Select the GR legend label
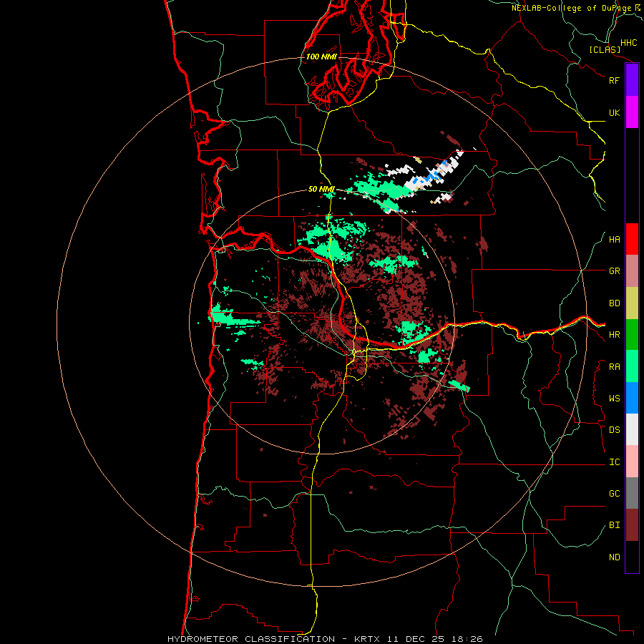Viewport: 644px width, 644px height. click(614, 271)
